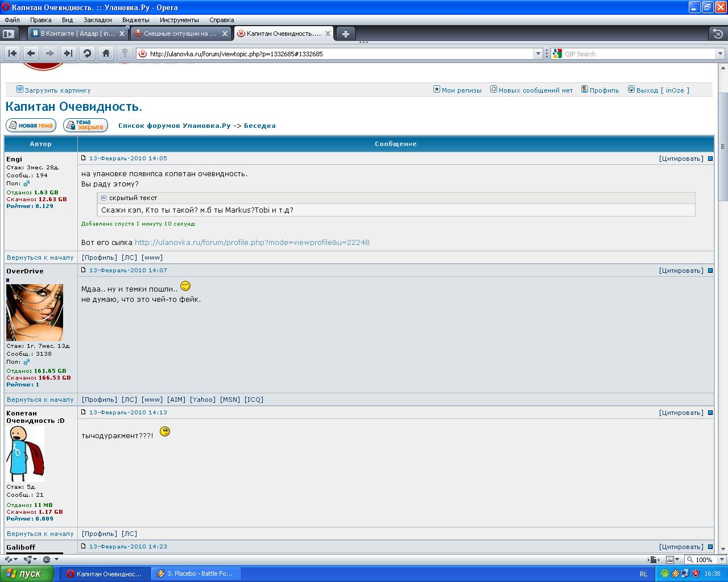Click the red shield tray icon

pyautogui.click(x=695, y=573)
